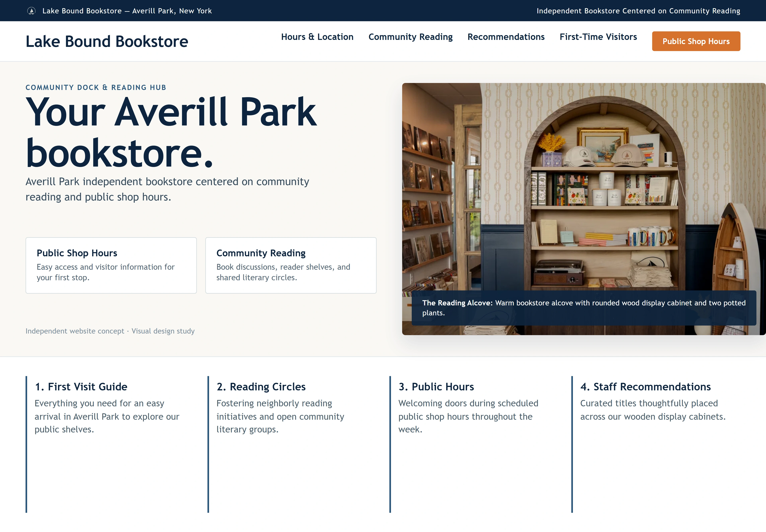Viewport: 766px width, 532px height.
Task: Click the orange Public Shop Hours button
Action: pos(696,41)
